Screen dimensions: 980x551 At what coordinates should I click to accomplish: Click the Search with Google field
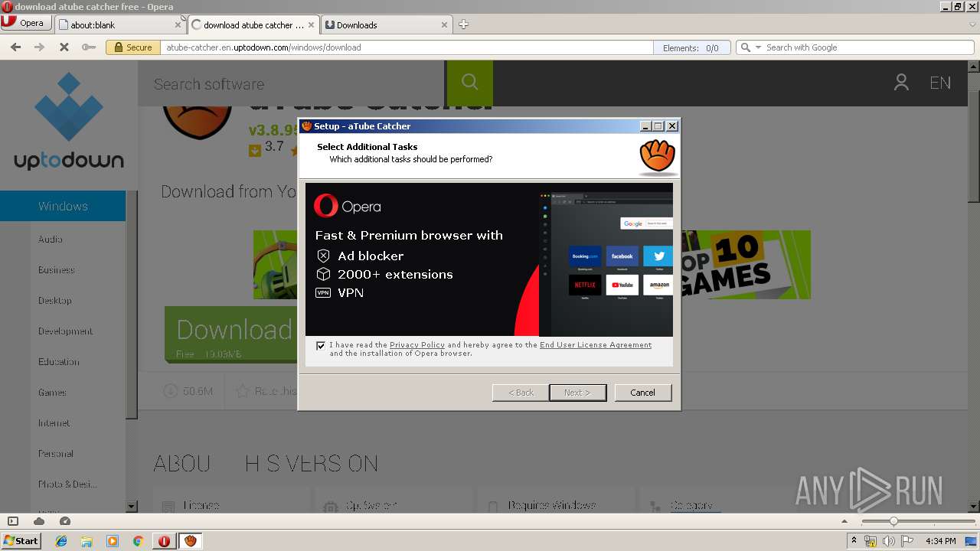coord(869,47)
